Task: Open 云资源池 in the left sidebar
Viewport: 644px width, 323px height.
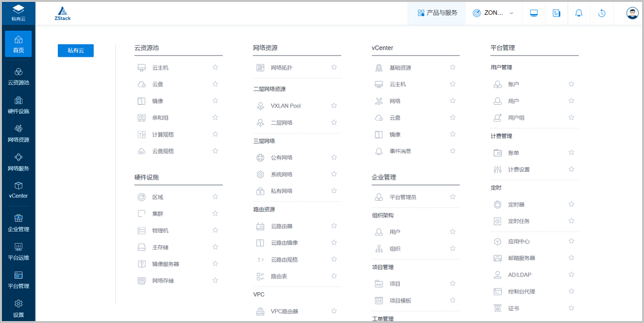Action: (18, 76)
